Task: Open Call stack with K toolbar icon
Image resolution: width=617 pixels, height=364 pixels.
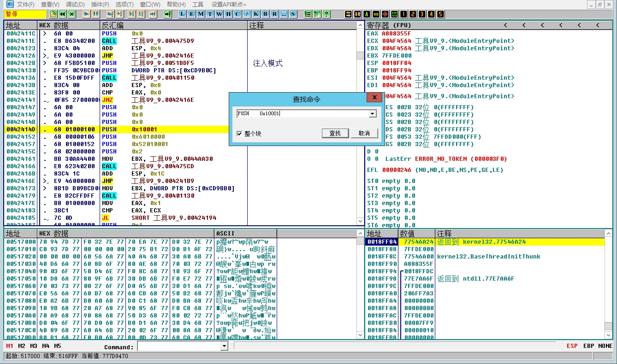Action: pyautogui.click(x=256, y=14)
